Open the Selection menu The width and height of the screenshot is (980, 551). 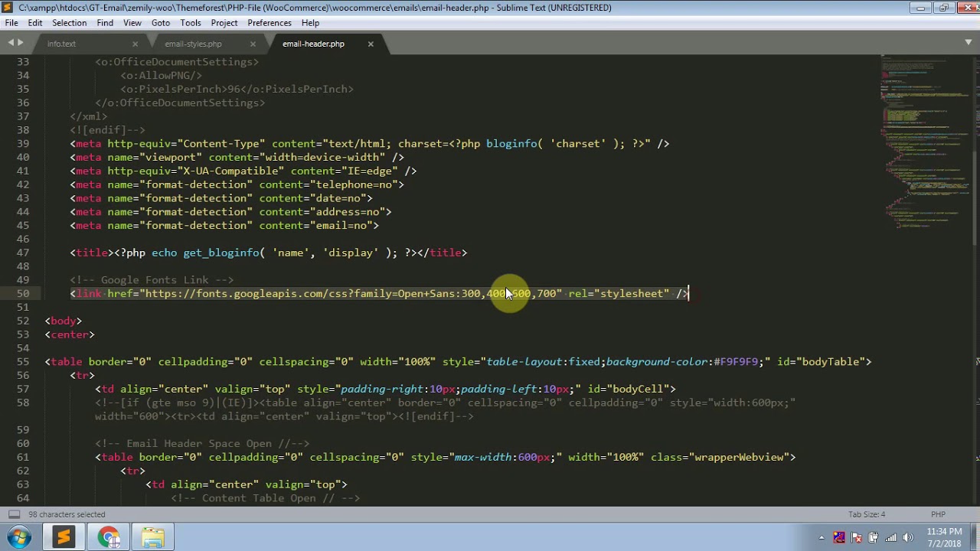69,23
